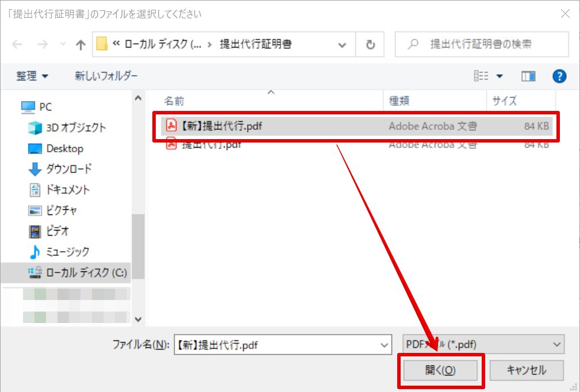Expand the file name combo box dropdown
The image size is (580, 392).
pyautogui.click(x=385, y=345)
